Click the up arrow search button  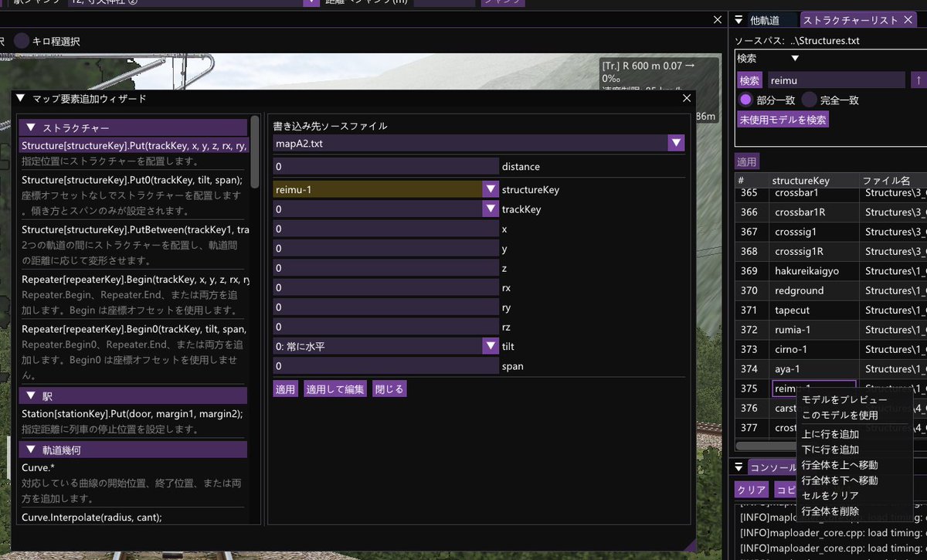[x=919, y=80]
